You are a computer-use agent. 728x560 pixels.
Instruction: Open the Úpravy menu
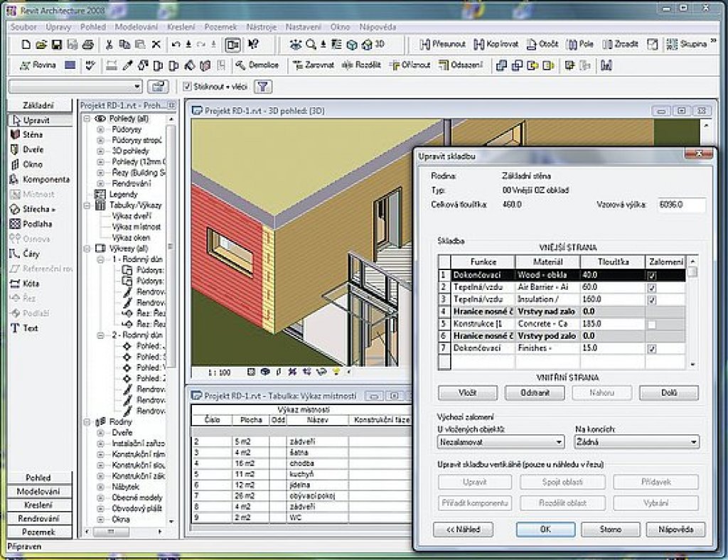tap(58, 27)
